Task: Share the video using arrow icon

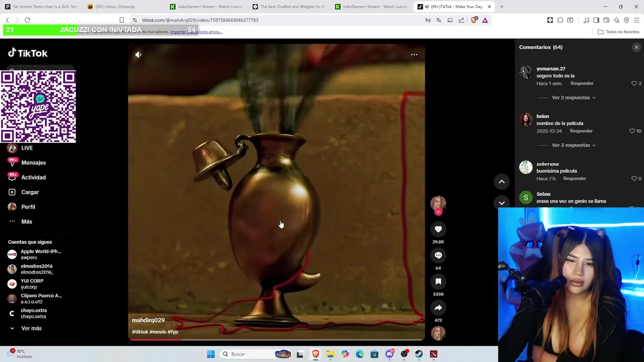Action: click(438, 308)
